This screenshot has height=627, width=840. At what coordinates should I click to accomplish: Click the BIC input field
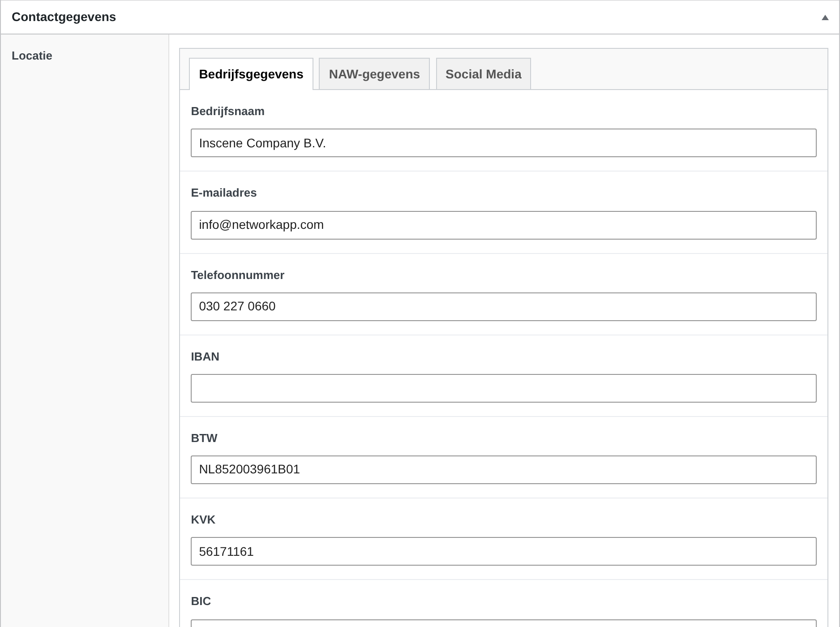(x=504, y=623)
